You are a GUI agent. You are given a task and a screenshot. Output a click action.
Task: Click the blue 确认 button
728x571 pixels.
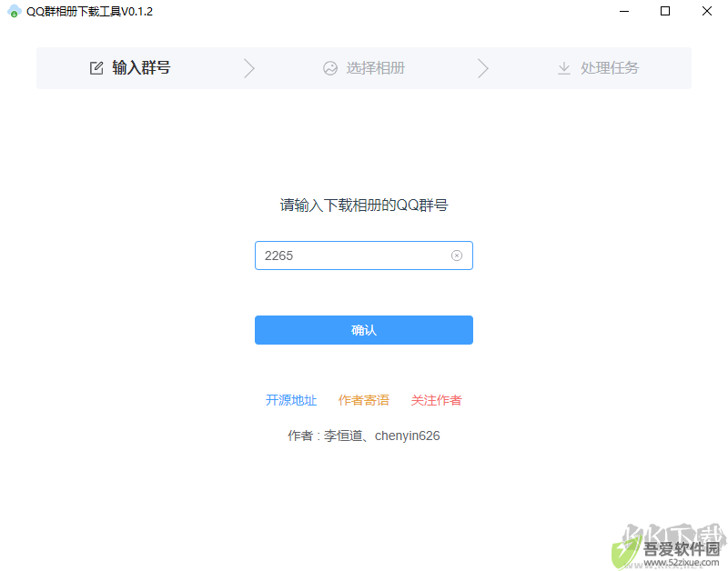(x=364, y=330)
